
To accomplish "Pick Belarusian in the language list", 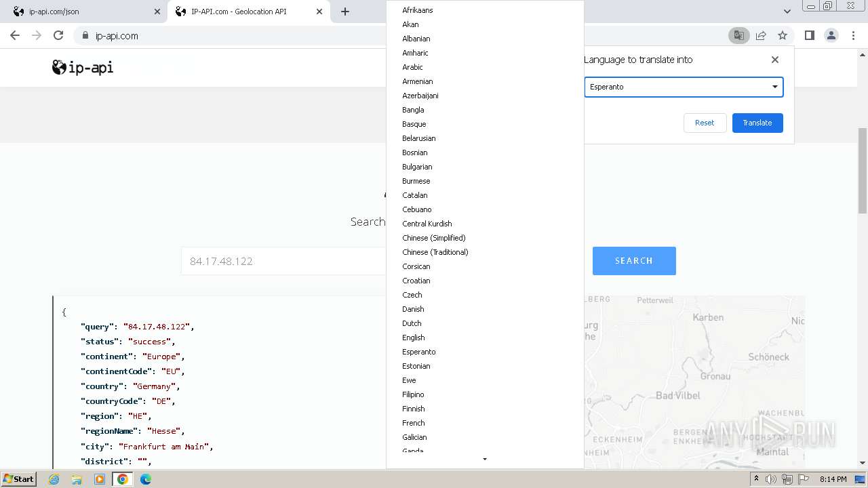I will (x=485, y=138).
